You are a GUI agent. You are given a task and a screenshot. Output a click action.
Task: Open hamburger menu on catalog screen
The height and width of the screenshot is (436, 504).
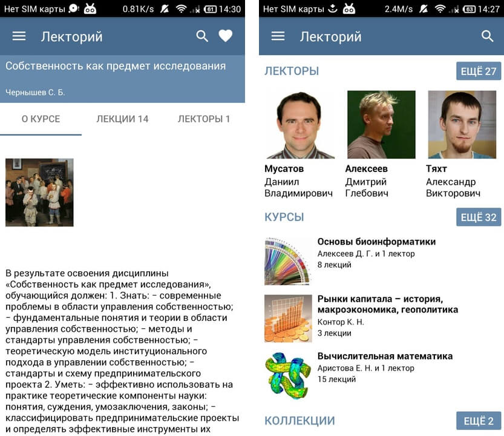tap(278, 36)
